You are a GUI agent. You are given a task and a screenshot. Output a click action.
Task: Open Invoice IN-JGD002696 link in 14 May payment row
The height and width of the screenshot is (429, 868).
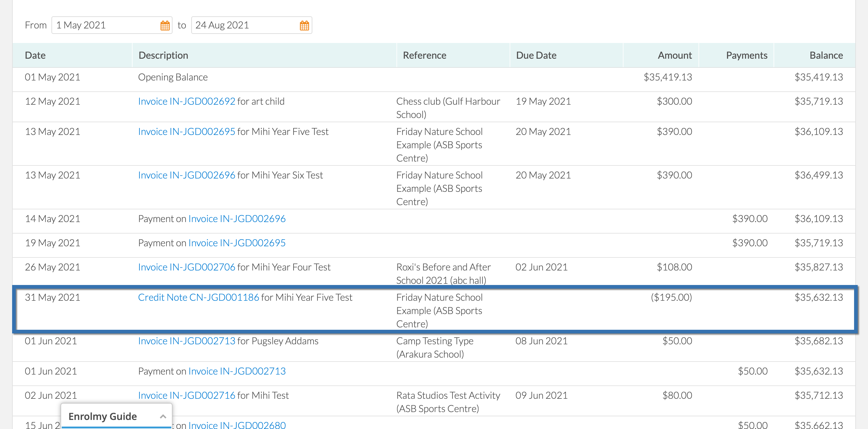[237, 219]
